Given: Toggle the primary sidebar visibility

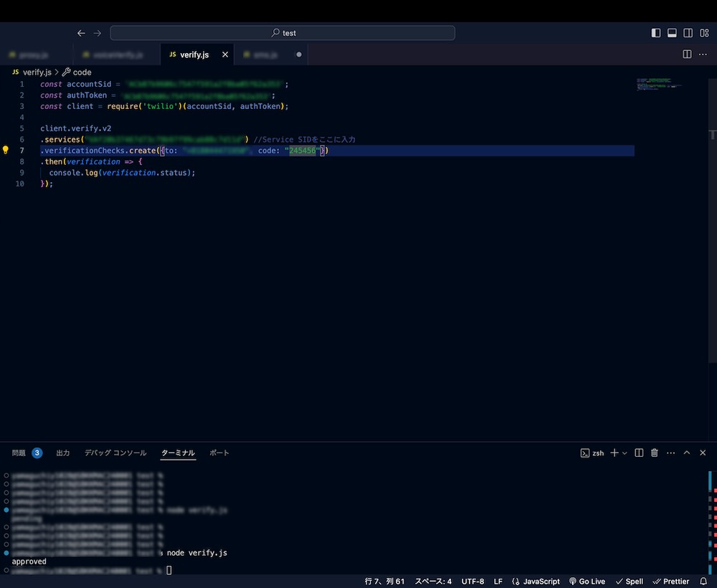Looking at the screenshot, I should pos(656,33).
